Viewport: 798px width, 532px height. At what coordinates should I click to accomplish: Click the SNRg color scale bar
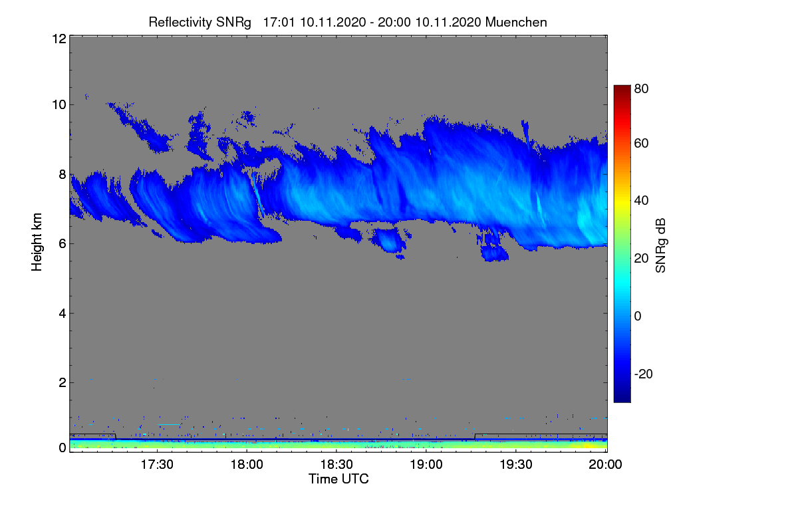[621, 243]
